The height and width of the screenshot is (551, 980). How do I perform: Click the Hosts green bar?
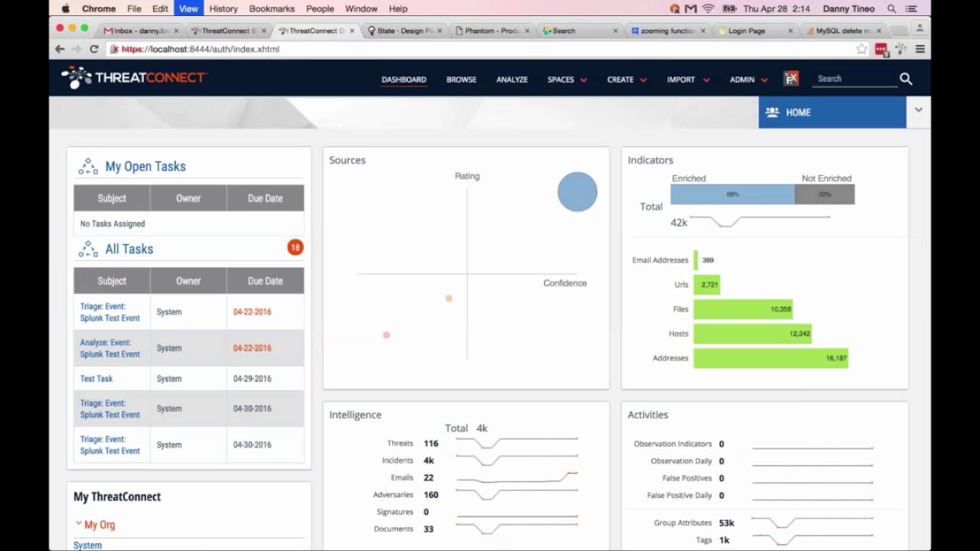[753, 334]
